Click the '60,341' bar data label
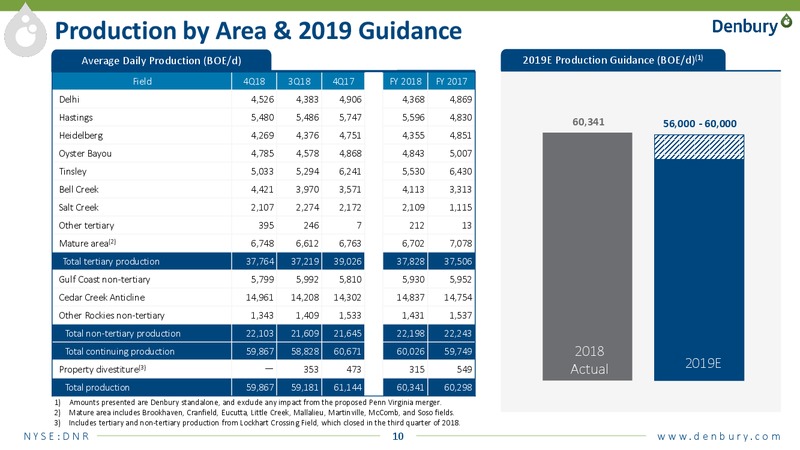The height and width of the screenshot is (450, 800). pos(588,122)
